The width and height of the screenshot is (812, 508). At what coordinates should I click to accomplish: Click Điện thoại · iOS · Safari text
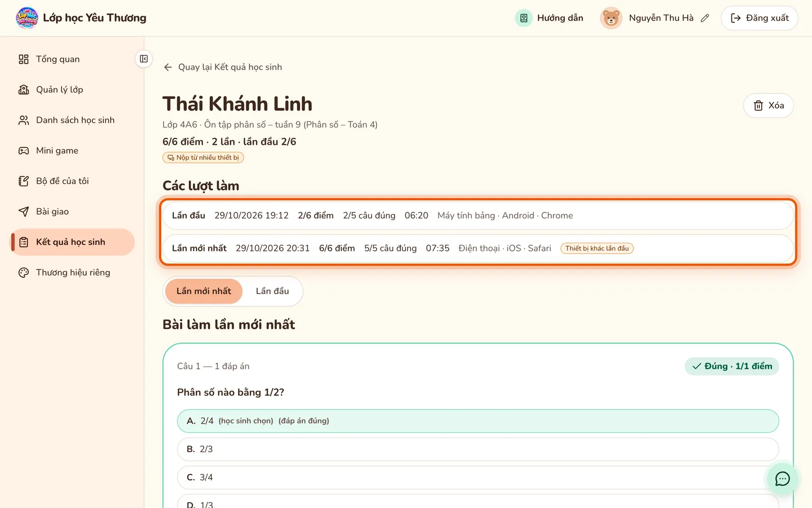coord(505,248)
